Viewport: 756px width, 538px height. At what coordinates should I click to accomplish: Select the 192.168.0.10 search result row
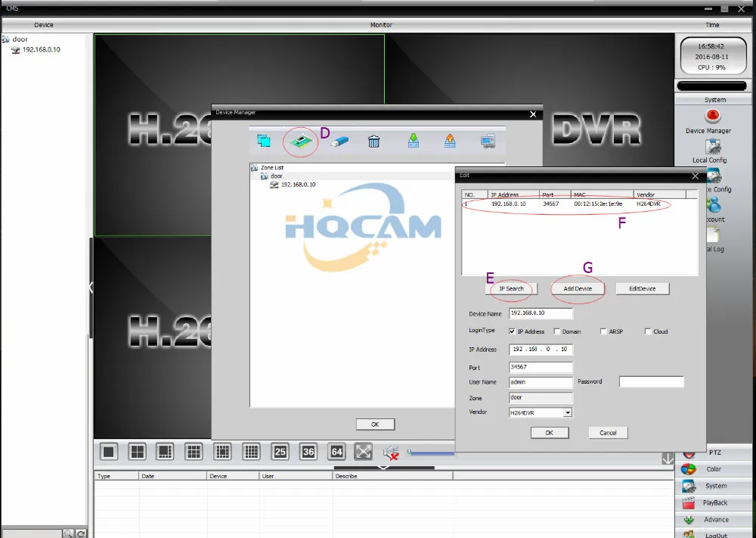(x=579, y=204)
